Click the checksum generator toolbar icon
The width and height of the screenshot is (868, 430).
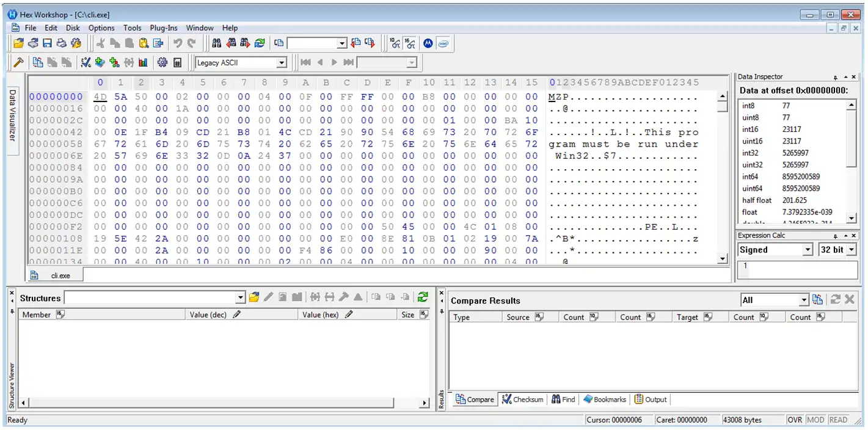pos(86,62)
